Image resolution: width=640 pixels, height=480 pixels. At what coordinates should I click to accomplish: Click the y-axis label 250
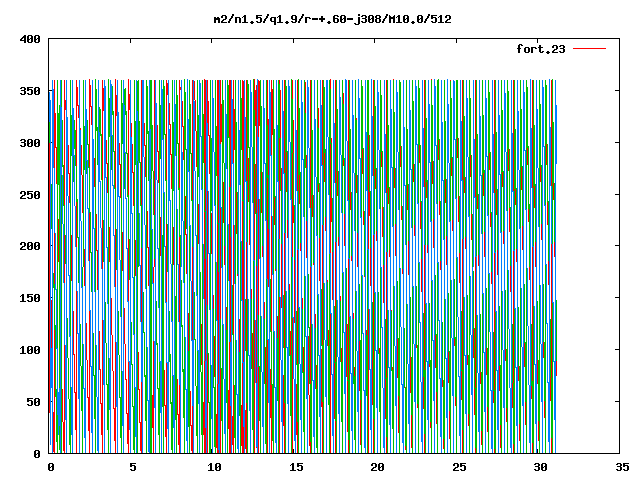(30, 195)
